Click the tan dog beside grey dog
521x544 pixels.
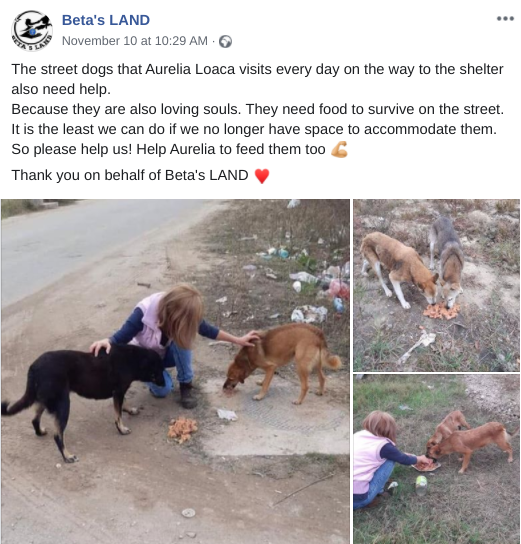pos(399,269)
